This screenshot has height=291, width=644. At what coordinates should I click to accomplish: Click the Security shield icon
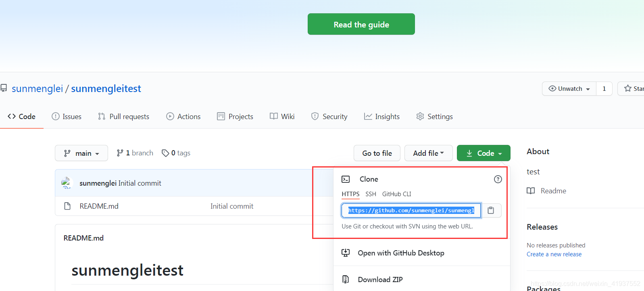(x=315, y=116)
